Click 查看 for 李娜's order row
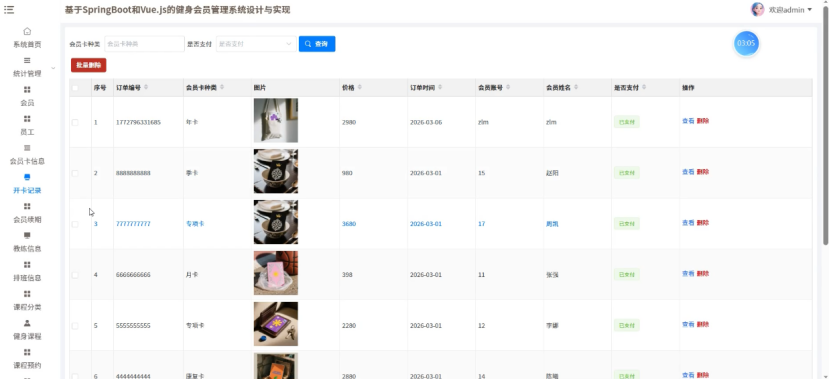 (688, 325)
